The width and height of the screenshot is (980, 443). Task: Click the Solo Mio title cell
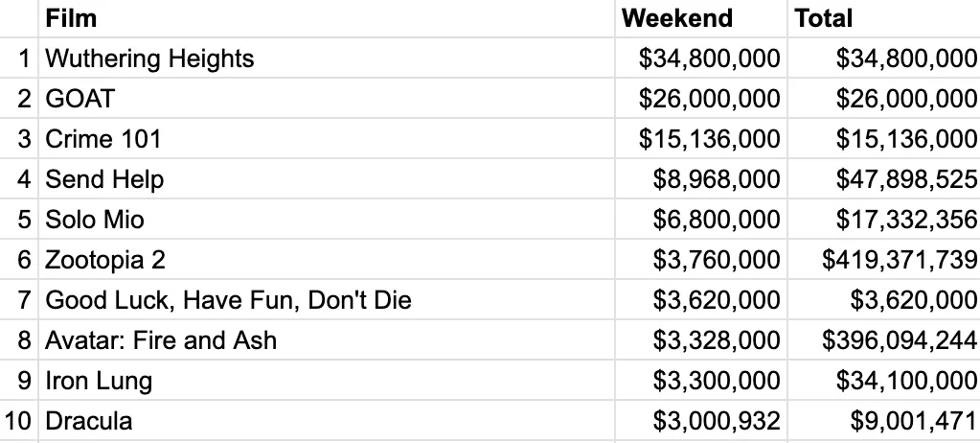click(95, 220)
